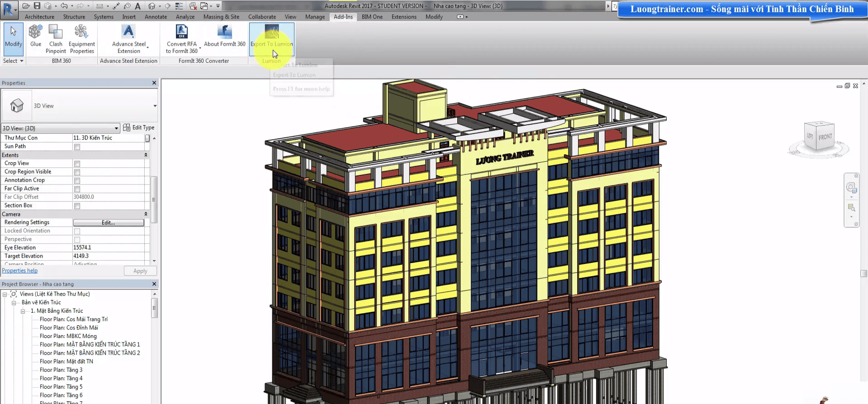868x404 pixels.
Task: Click the Synchronize and Modify Settings icon
Action: (48, 6)
